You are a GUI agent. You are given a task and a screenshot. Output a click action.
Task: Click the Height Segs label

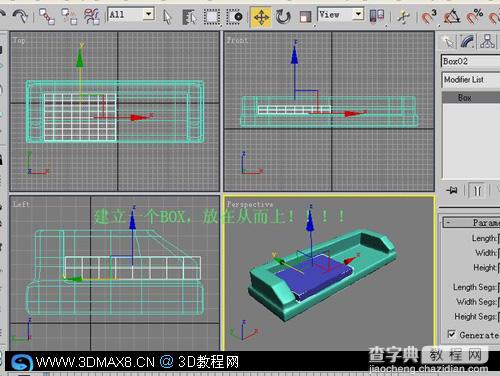tap(475, 316)
